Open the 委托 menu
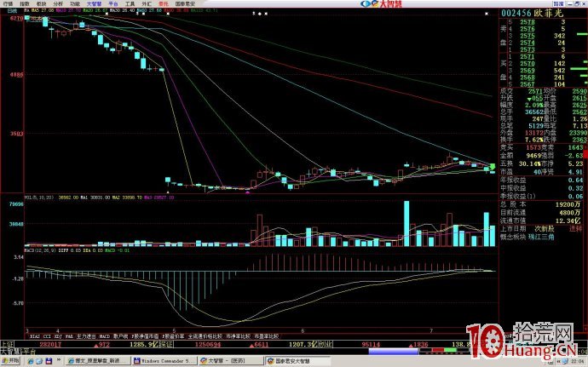Viewport: 588px width, 367px height. pyautogui.click(x=164, y=3)
